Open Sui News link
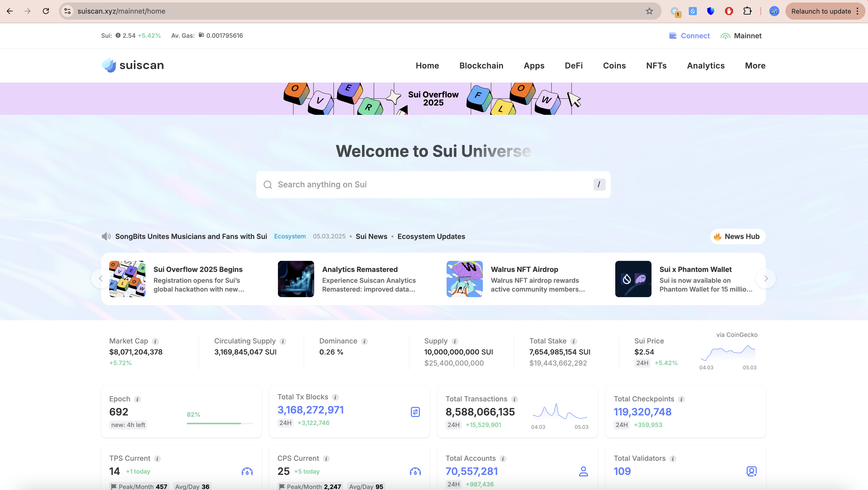 371,236
